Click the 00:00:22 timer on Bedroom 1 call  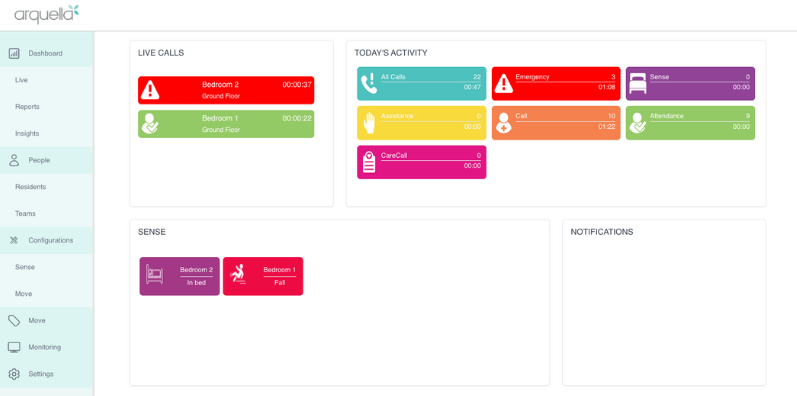[297, 118]
